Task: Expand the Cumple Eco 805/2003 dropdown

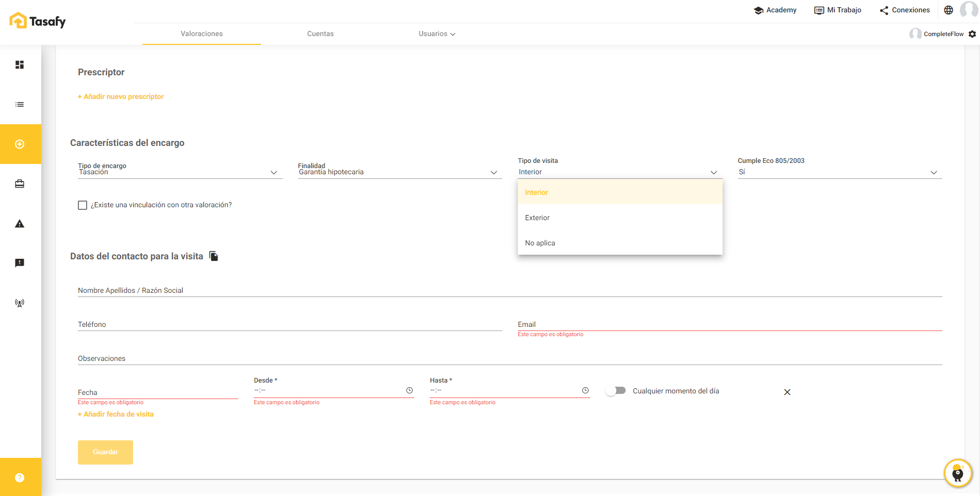Action: [839, 172]
